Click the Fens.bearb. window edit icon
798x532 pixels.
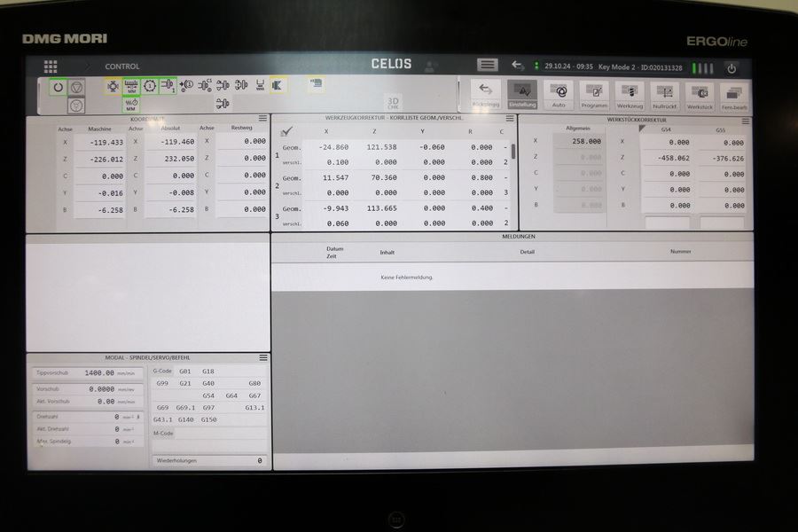pyautogui.click(x=734, y=94)
